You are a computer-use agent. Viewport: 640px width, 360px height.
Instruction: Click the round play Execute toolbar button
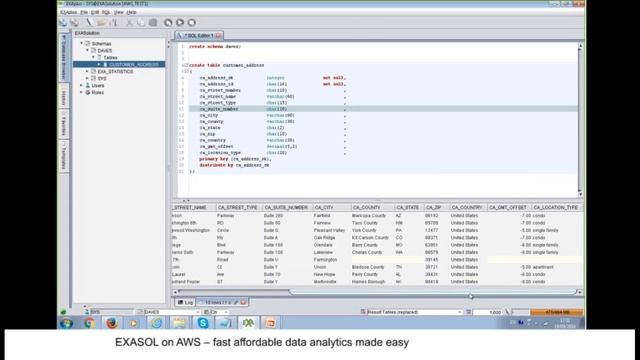point(180,22)
